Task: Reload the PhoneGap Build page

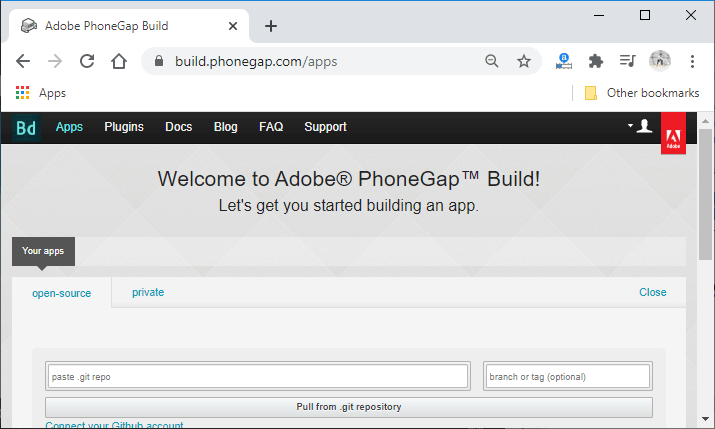Action: point(87,61)
